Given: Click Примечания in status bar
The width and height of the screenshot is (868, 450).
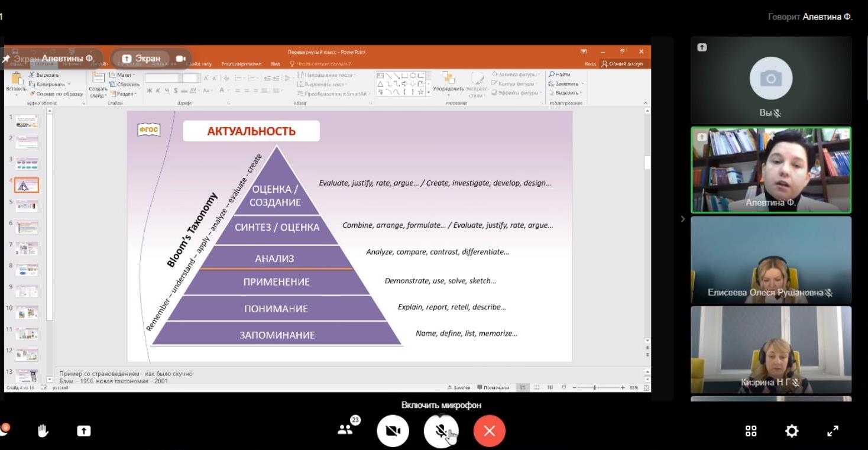Looking at the screenshot, I should [493, 388].
